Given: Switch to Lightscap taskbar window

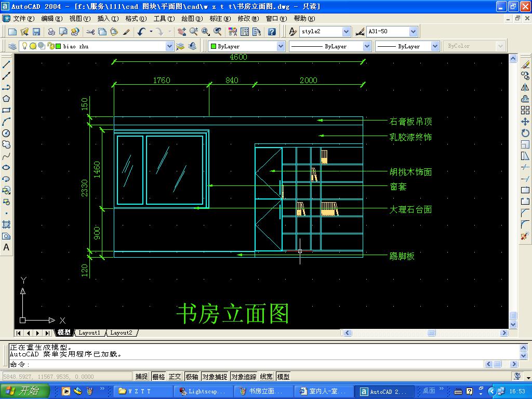Looking at the screenshot, I should pyautogui.click(x=203, y=391).
